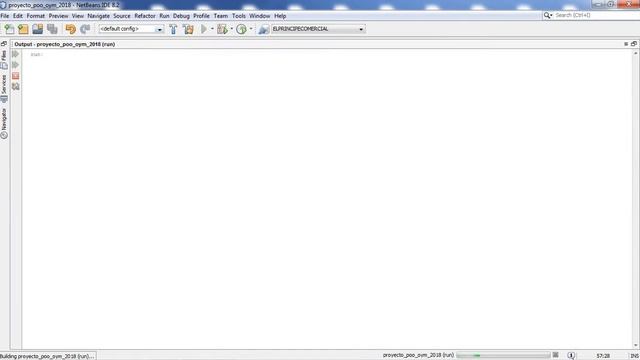This screenshot has height=360, width=640.
Task: Cancel the build process next to progress bar
Action: click(x=556, y=355)
